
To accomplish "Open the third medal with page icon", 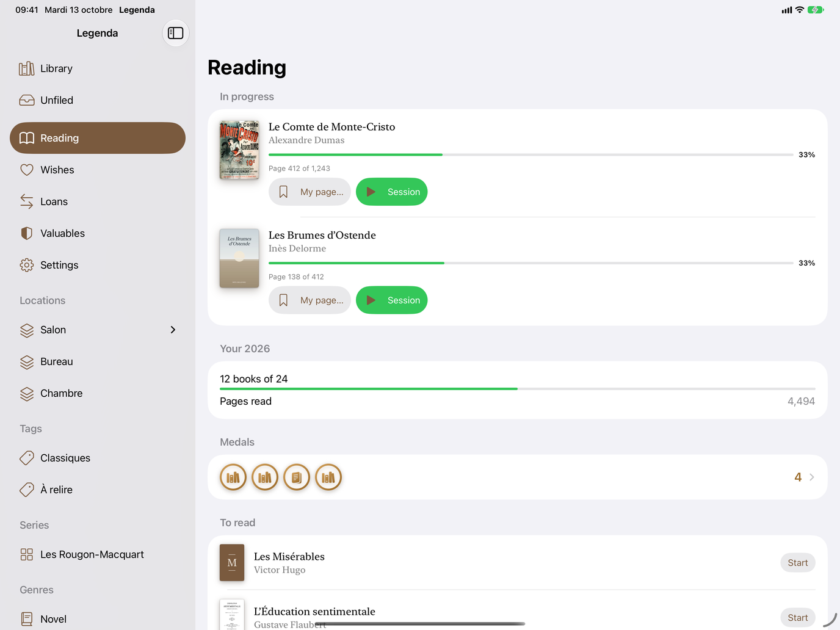I will (297, 477).
